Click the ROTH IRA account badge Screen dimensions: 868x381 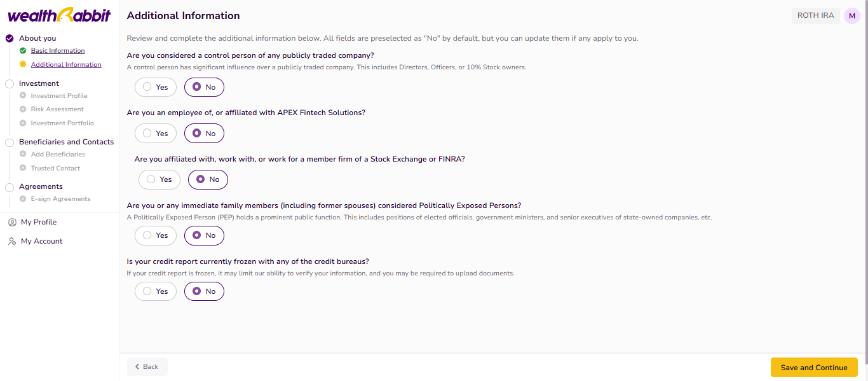coord(815,16)
